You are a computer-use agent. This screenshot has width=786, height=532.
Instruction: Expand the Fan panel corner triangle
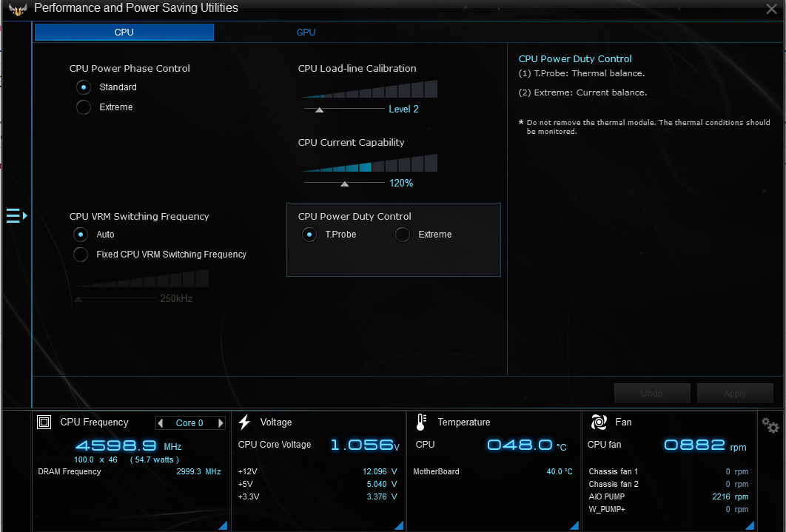[750, 525]
